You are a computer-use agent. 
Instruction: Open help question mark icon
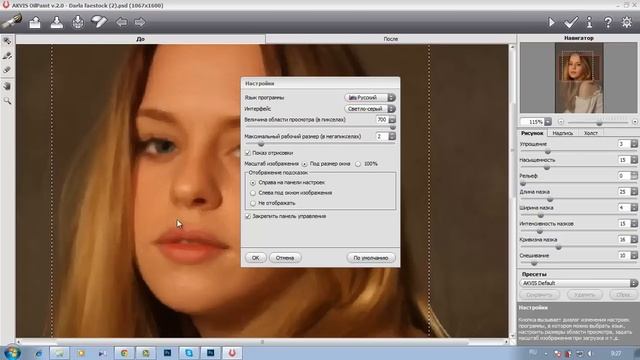(608, 22)
